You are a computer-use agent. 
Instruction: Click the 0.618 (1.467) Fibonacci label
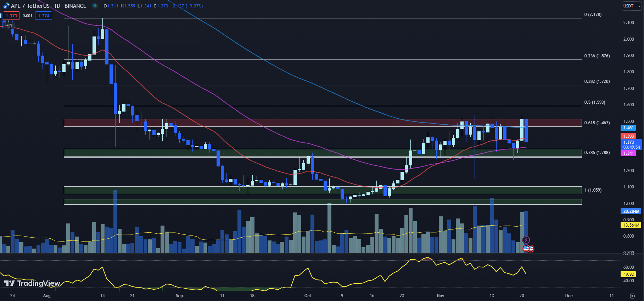click(597, 123)
